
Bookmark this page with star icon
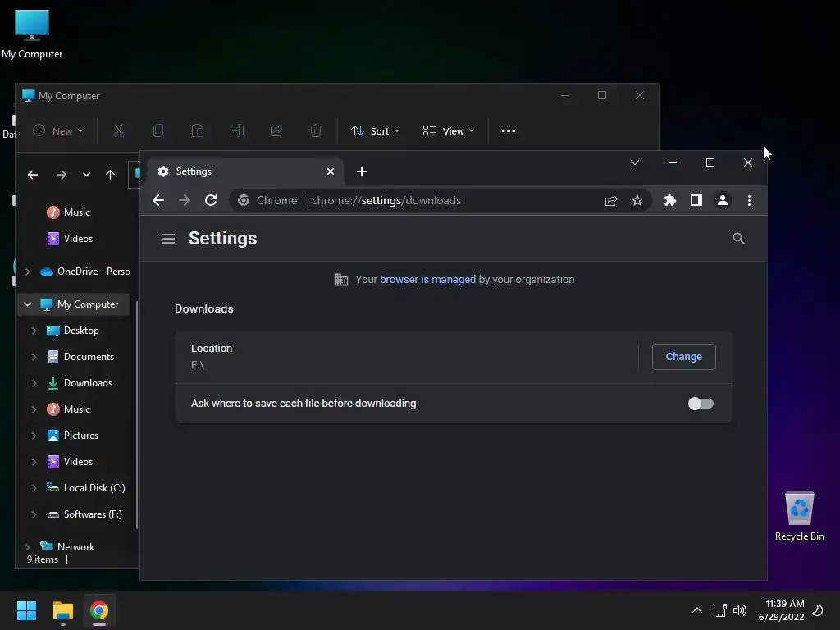[x=637, y=200]
